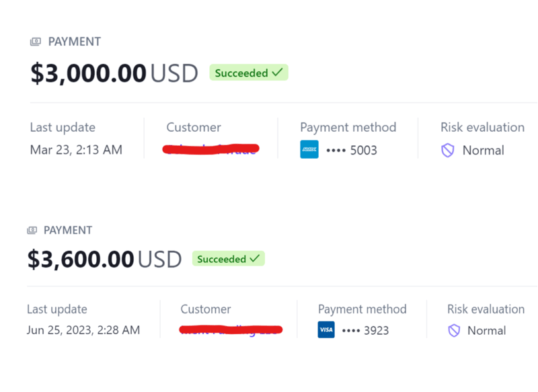Click the Succeeded badge for $3,000.00 payment
The width and height of the screenshot is (538, 392).
(248, 73)
